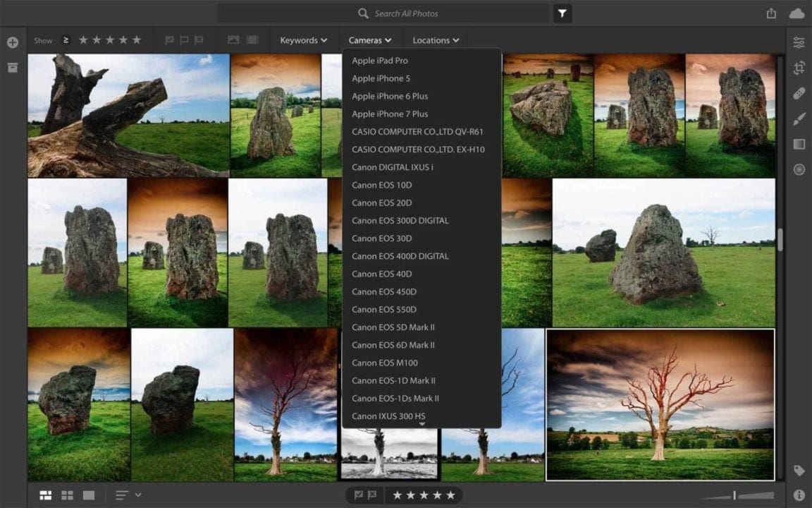Open the Info panel icon

coord(799,495)
